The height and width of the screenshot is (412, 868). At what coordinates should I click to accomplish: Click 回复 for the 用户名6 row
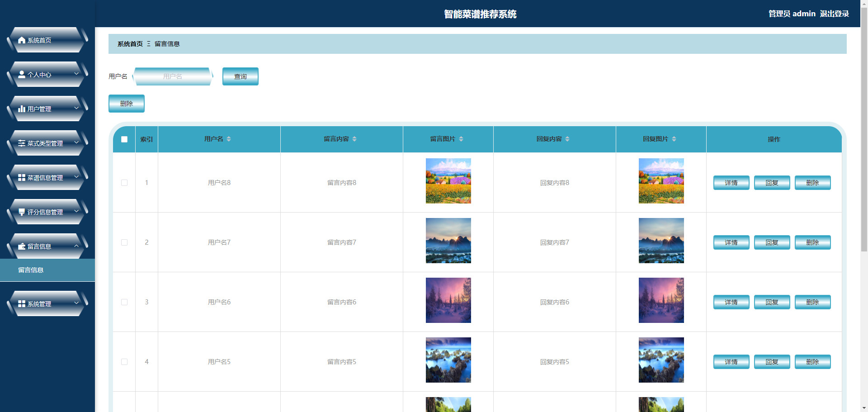click(x=772, y=302)
